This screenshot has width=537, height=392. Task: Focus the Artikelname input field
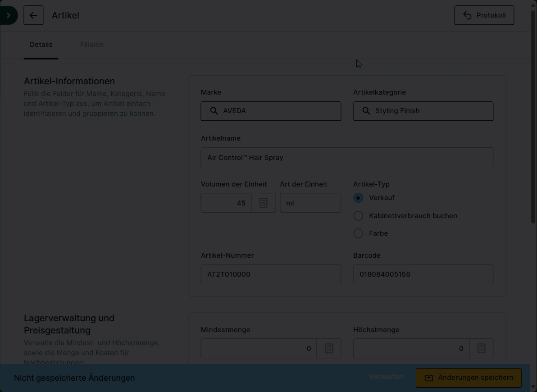point(347,157)
